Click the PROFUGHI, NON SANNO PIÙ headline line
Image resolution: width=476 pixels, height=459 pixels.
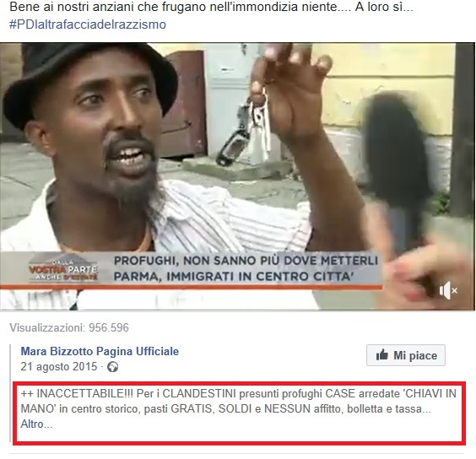pyautogui.click(x=246, y=261)
